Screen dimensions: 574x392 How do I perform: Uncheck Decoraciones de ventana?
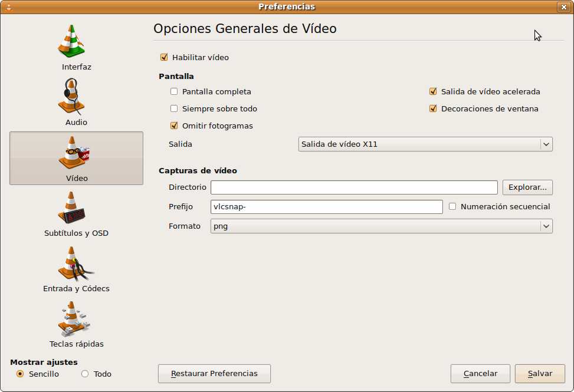[433, 108]
